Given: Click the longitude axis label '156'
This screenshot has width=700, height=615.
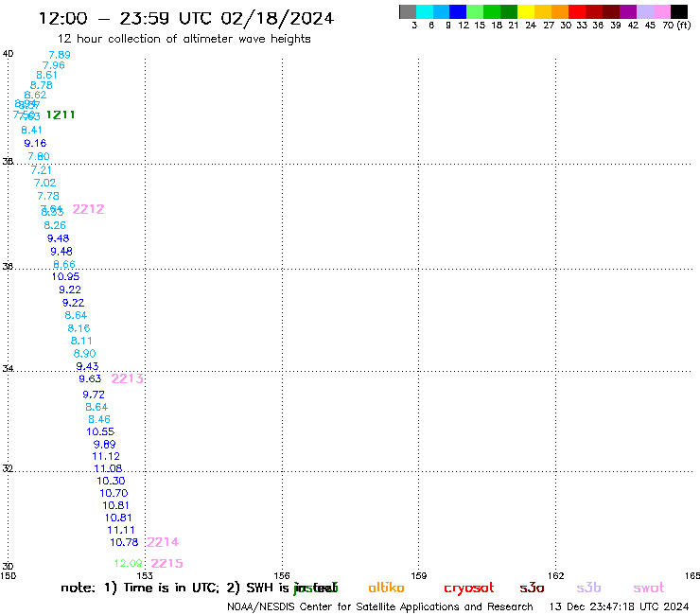Looking at the screenshot, I should coord(282,575).
